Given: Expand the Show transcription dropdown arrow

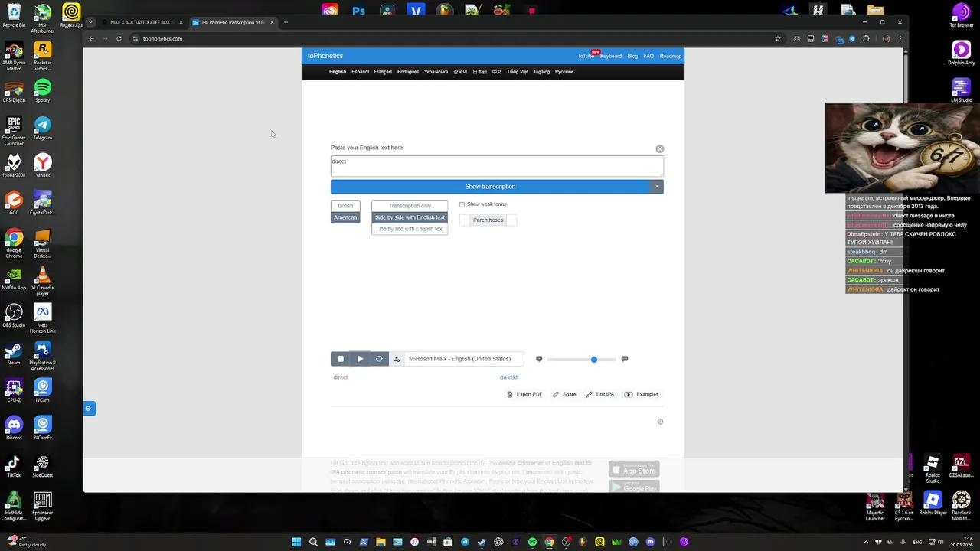Looking at the screenshot, I should pyautogui.click(x=656, y=187).
